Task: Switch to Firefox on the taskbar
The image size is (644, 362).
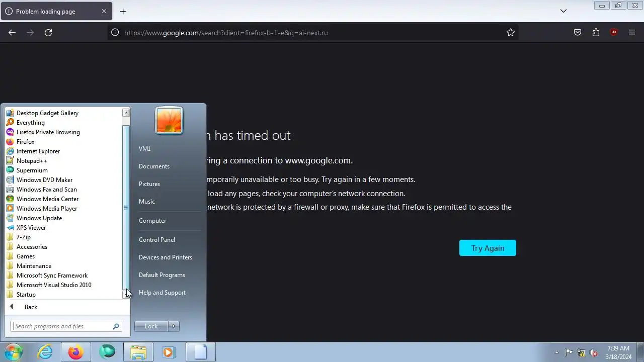Action: (x=76, y=352)
